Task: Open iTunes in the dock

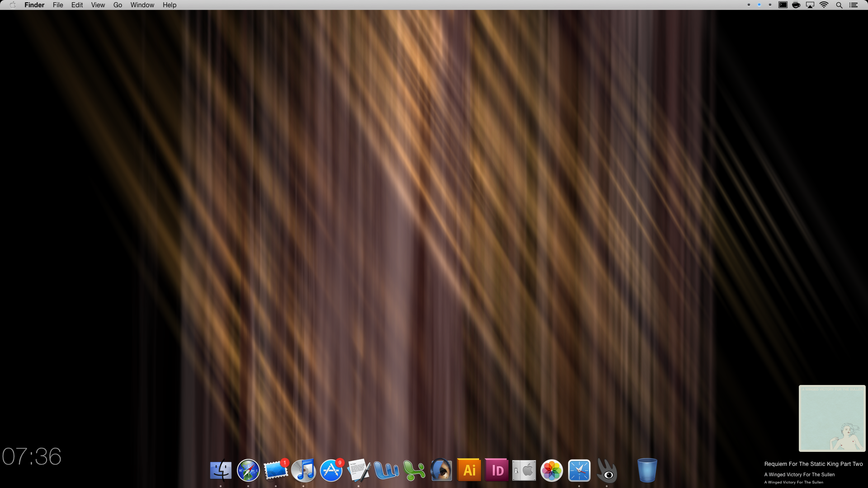Action: (x=303, y=470)
